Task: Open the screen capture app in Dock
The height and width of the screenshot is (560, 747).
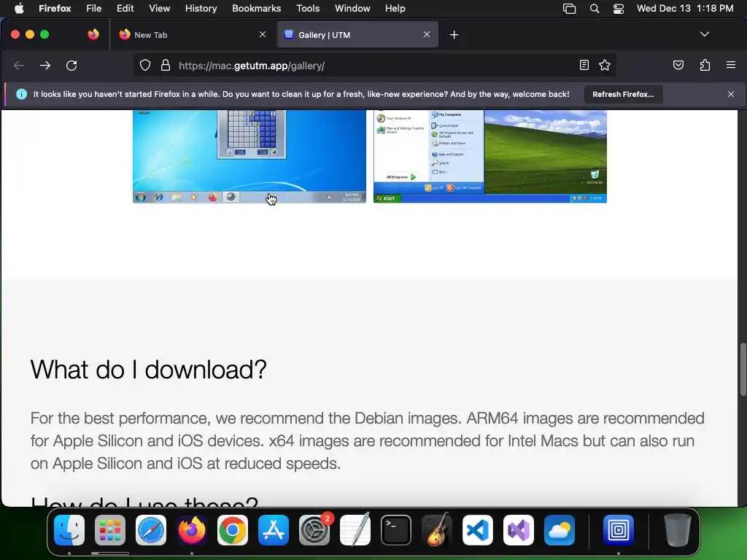Action: (619, 530)
